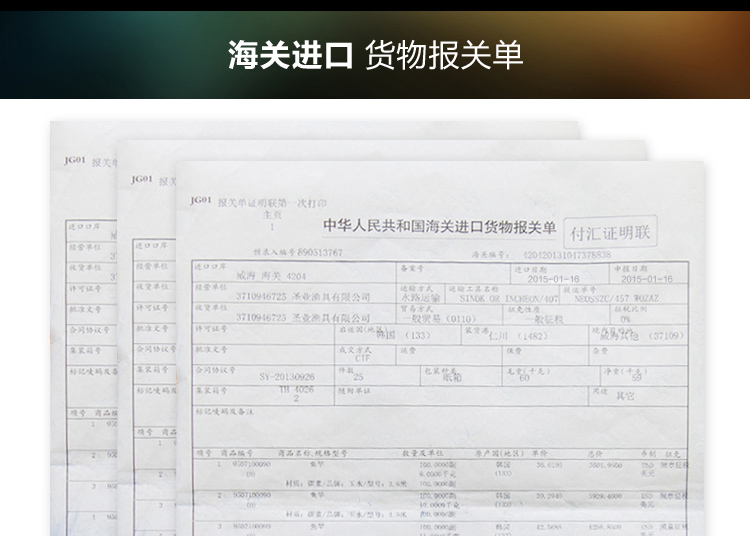Select the contract number SY-20130926
Viewport: 750px width, 536px height.
[287, 377]
